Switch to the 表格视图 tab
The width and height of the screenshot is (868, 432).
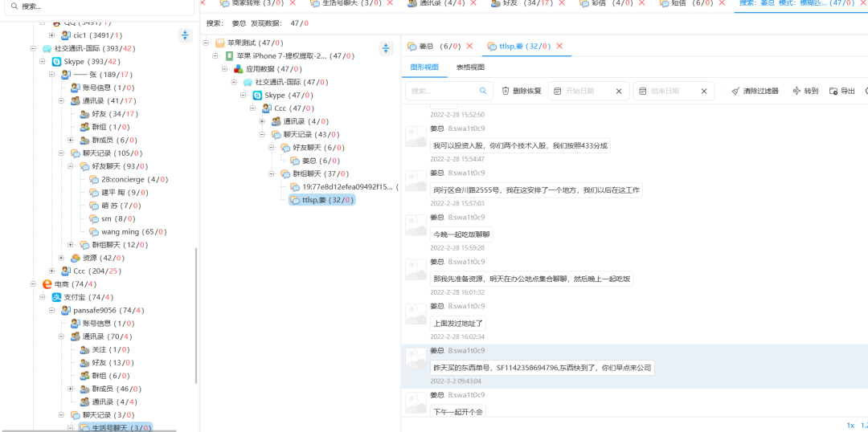point(470,67)
